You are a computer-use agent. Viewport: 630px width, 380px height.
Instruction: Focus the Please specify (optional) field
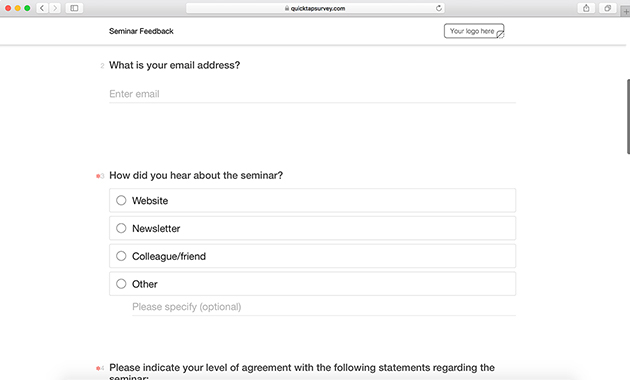point(323,307)
